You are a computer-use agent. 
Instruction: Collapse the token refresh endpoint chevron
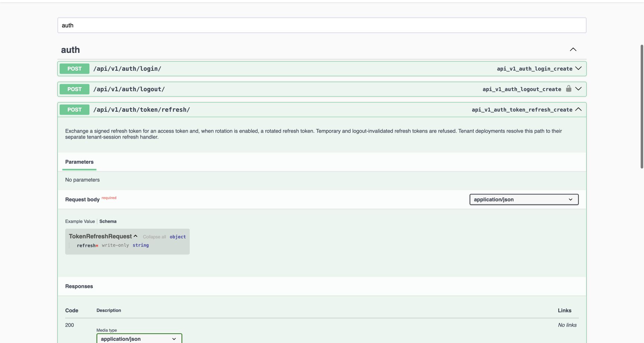[578, 109]
